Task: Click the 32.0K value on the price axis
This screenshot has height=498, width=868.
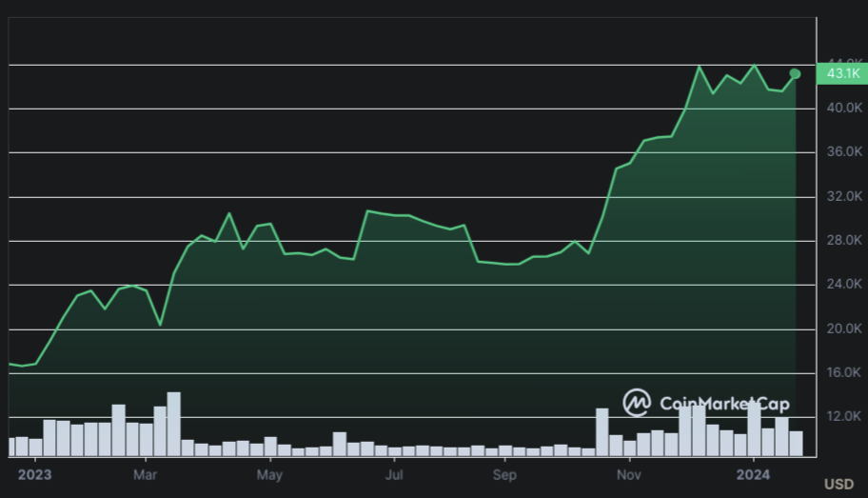Action: [x=844, y=197]
